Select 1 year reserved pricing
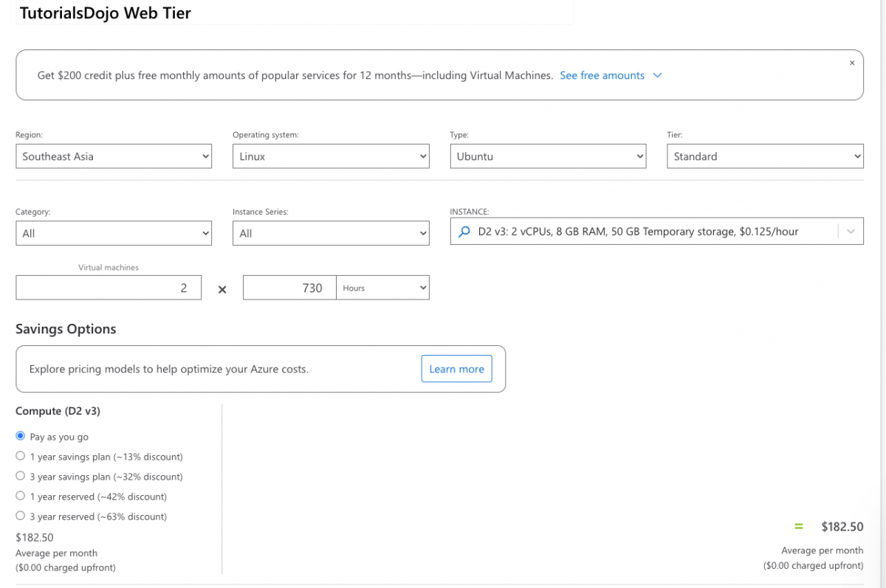 tap(20, 495)
